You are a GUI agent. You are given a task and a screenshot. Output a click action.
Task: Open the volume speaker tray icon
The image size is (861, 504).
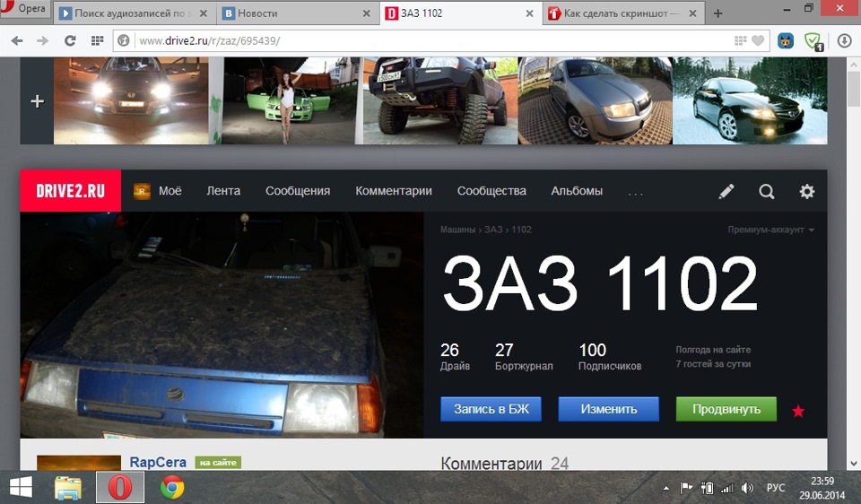tap(747, 488)
